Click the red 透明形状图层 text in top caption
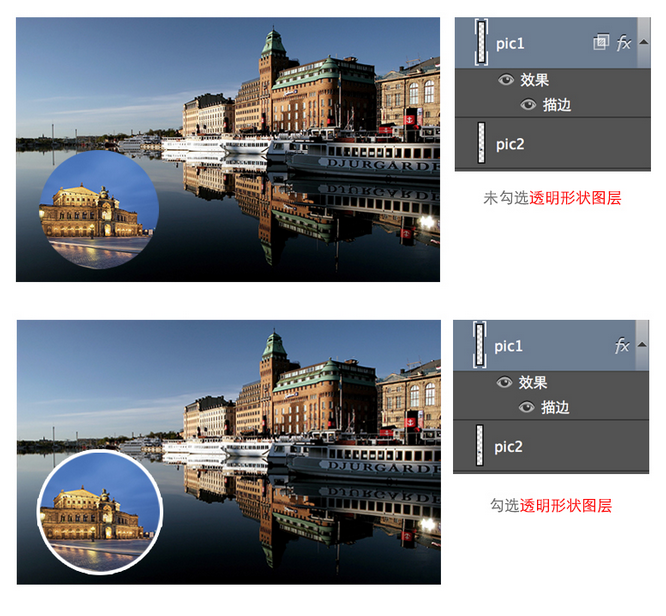 click(x=575, y=198)
